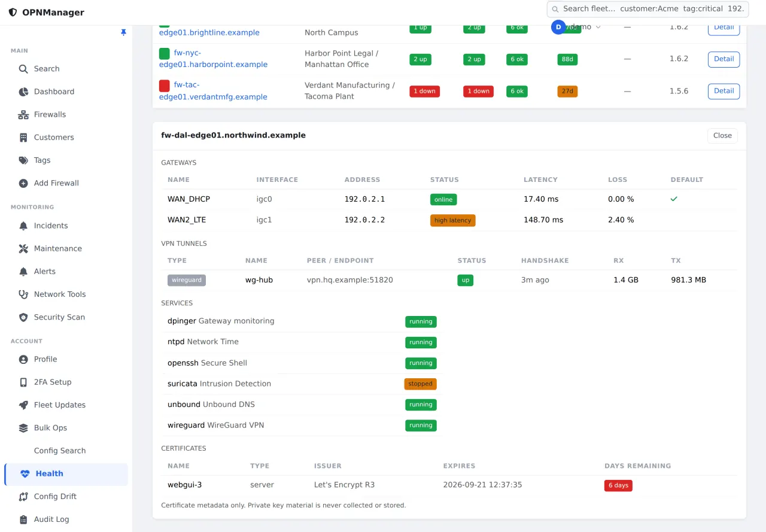Click the Incidents bell icon

tap(23, 226)
